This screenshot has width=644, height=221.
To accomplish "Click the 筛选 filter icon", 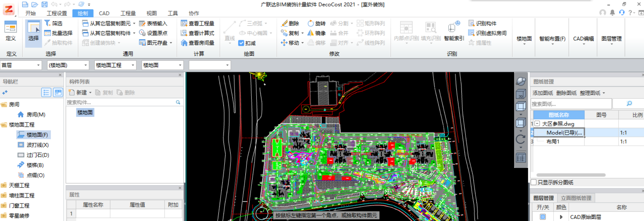I will click(48, 23).
